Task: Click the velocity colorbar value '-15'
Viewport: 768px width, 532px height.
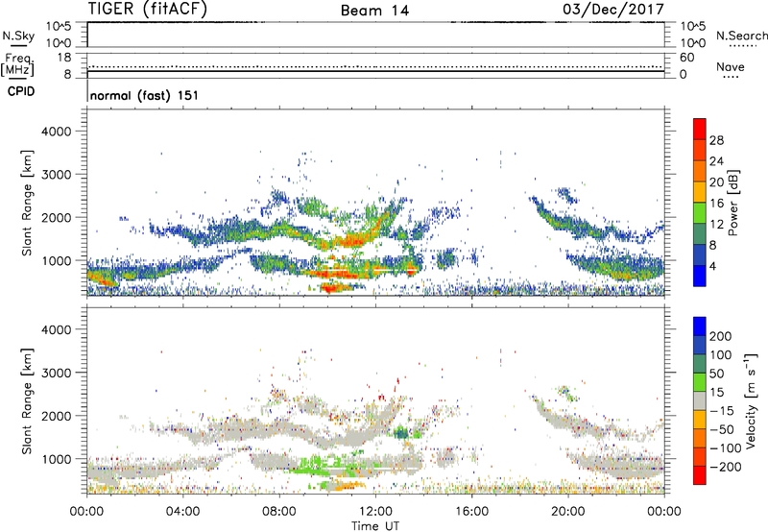Action: point(722,410)
